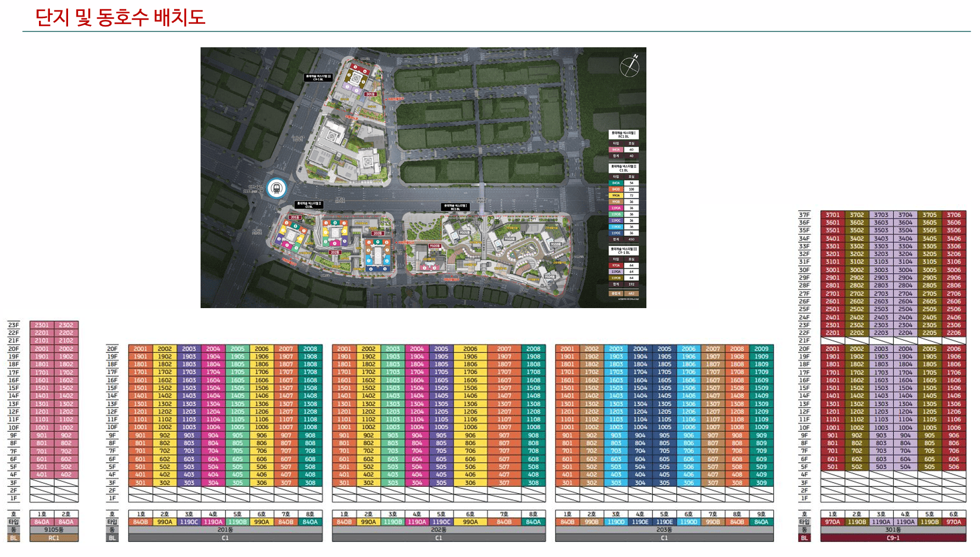Click the 37F floor label for 301동
This screenshot has height=557, width=980.
[x=804, y=215]
